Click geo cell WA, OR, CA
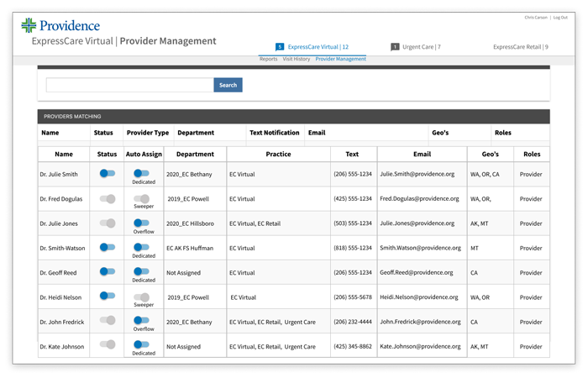Screen dimensions: 588x378 [485, 175]
